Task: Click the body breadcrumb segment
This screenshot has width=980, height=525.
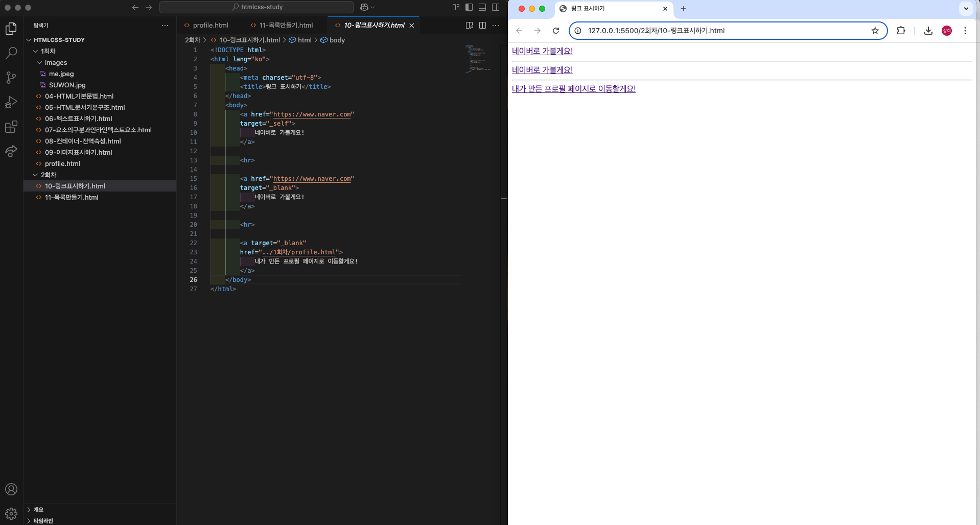Action: point(333,40)
